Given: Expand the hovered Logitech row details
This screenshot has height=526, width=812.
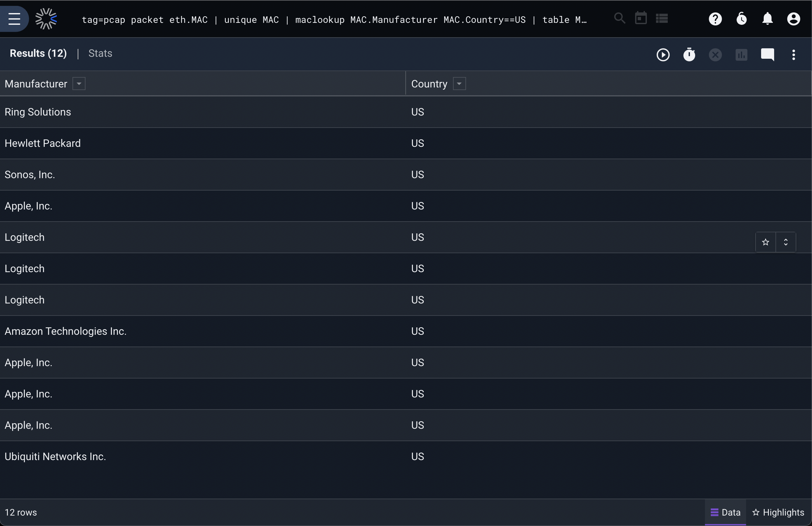Looking at the screenshot, I should 786,242.
